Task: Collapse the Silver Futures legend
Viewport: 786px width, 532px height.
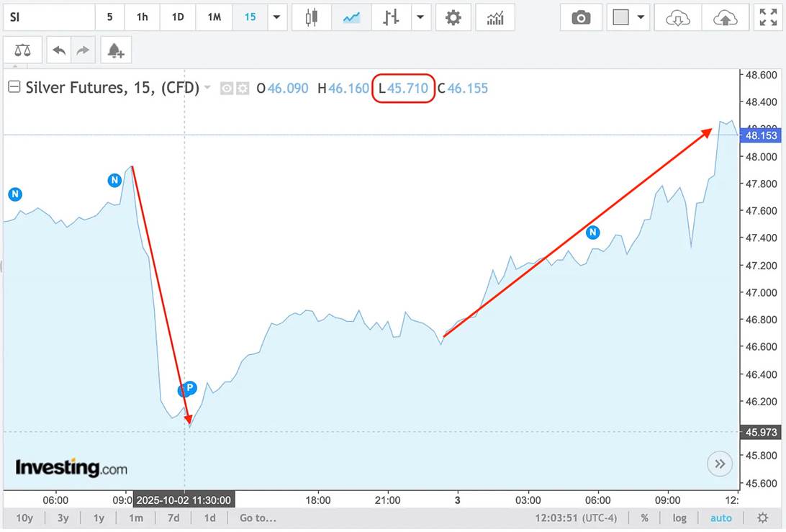Action: tap(14, 88)
